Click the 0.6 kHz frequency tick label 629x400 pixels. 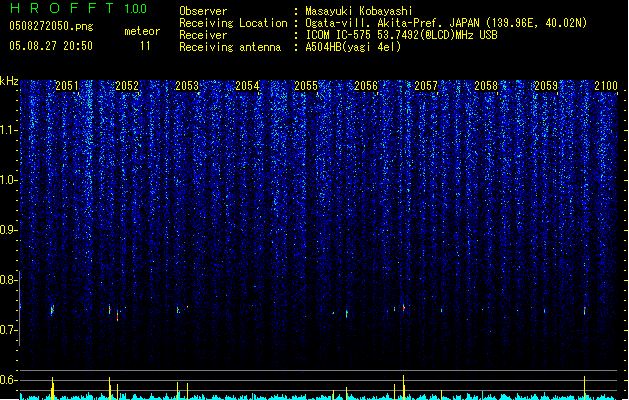click(x=8, y=380)
